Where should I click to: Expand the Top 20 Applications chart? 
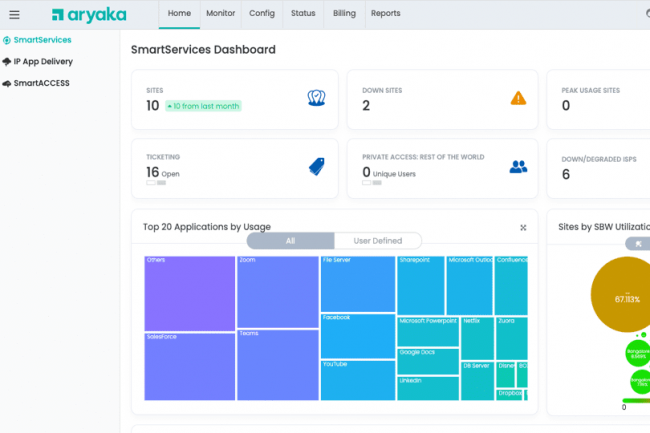pyautogui.click(x=523, y=227)
